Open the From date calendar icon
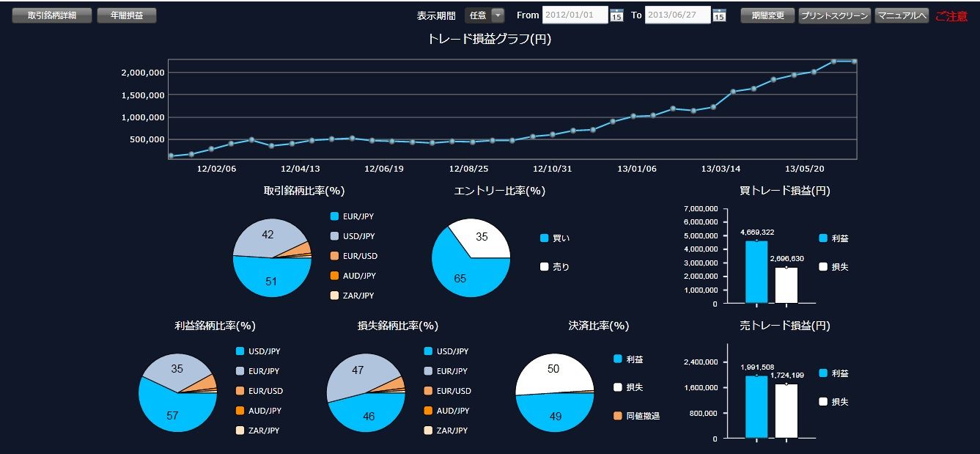Viewport: 980px width, 454px height. [616, 15]
